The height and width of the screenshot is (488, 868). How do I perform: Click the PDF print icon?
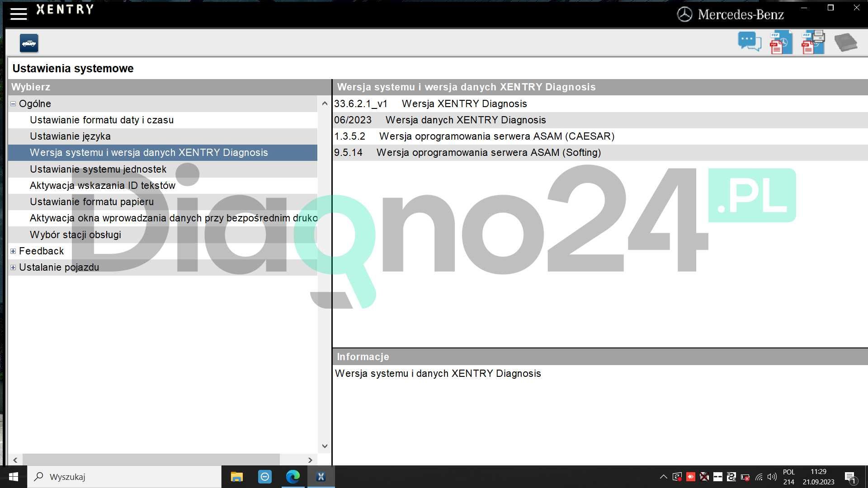pos(813,42)
